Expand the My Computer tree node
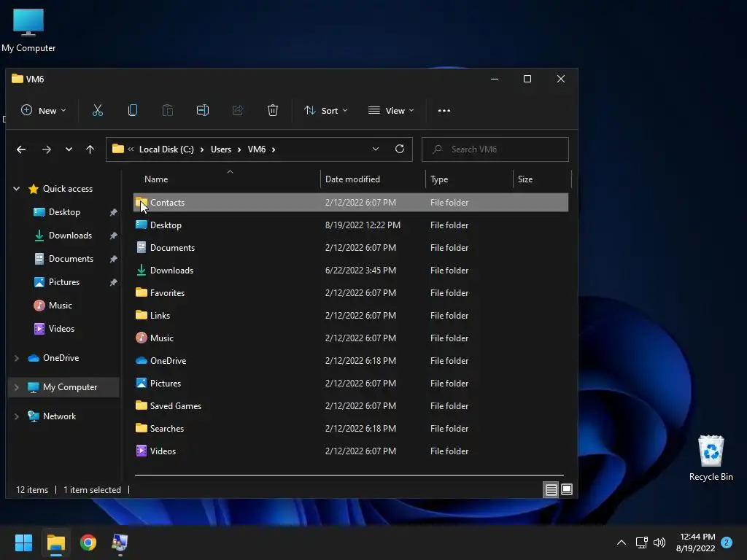 pyautogui.click(x=17, y=387)
